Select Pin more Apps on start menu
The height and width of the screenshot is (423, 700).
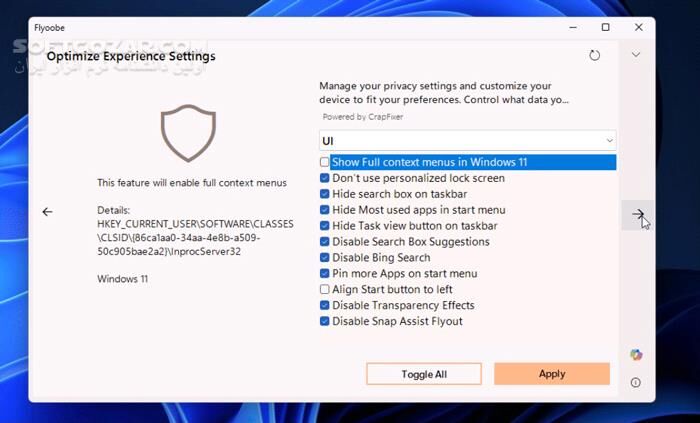(404, 274)
